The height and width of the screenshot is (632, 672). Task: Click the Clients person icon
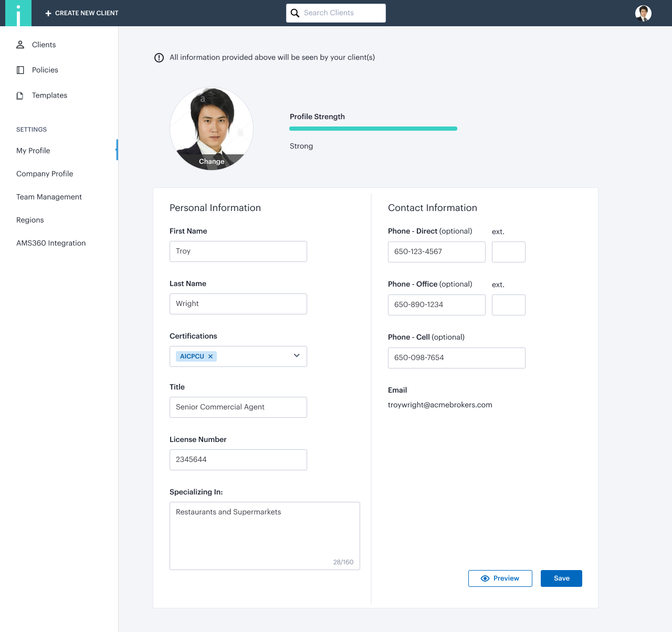tap(20, 45)
